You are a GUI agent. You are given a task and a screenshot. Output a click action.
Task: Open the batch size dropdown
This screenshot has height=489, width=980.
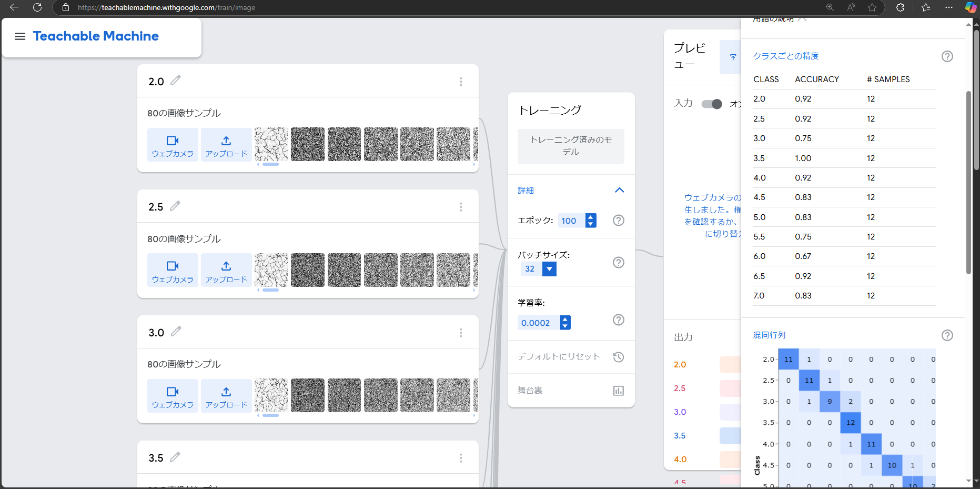[549, 269]
